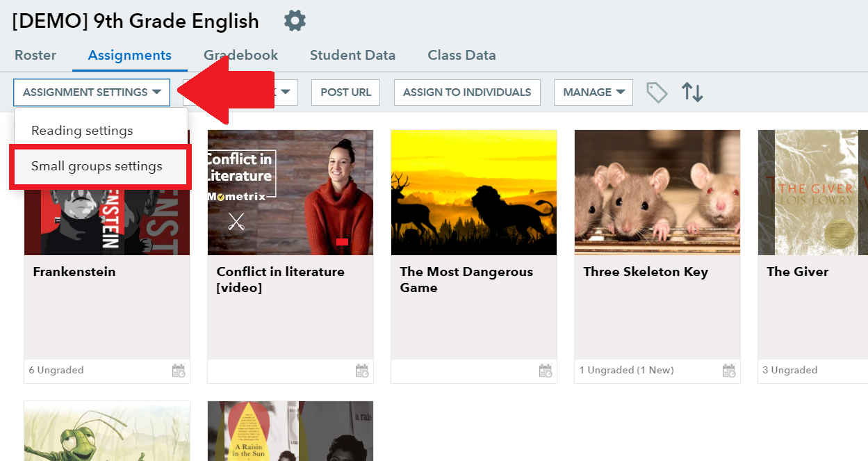Click the Post URL button
The width and height of the screenshot is (868, 461).
pyautogui.click(x=346, y=92)
